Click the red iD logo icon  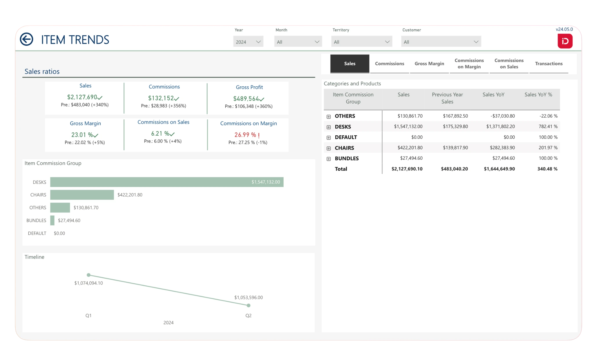[x=565, y=41]
